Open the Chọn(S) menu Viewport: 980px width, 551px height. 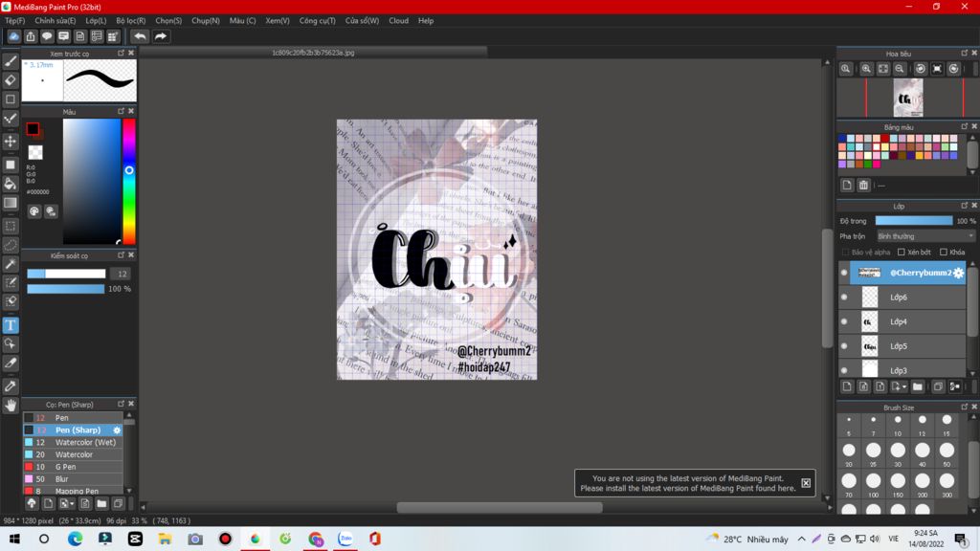(168, 21)
